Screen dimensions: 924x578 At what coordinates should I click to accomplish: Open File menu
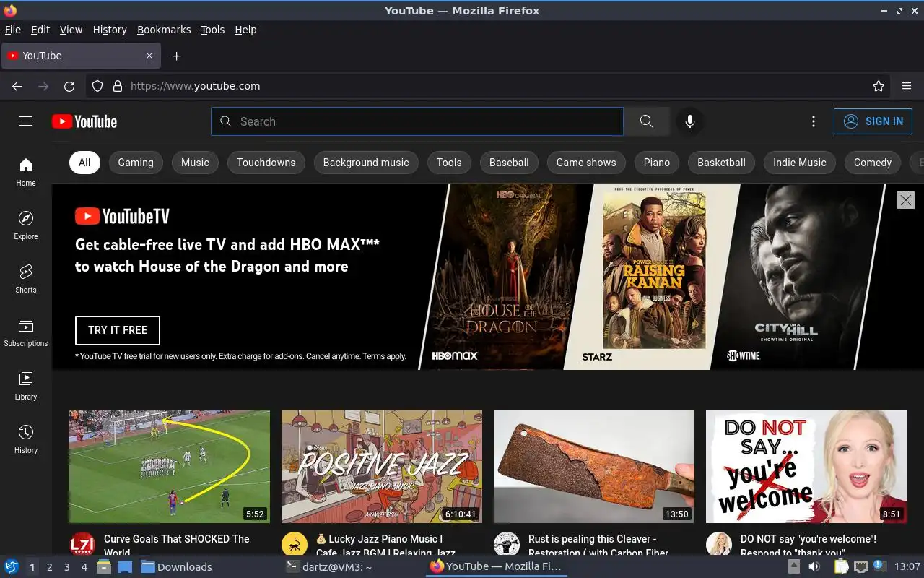click(x=13, y=30)
